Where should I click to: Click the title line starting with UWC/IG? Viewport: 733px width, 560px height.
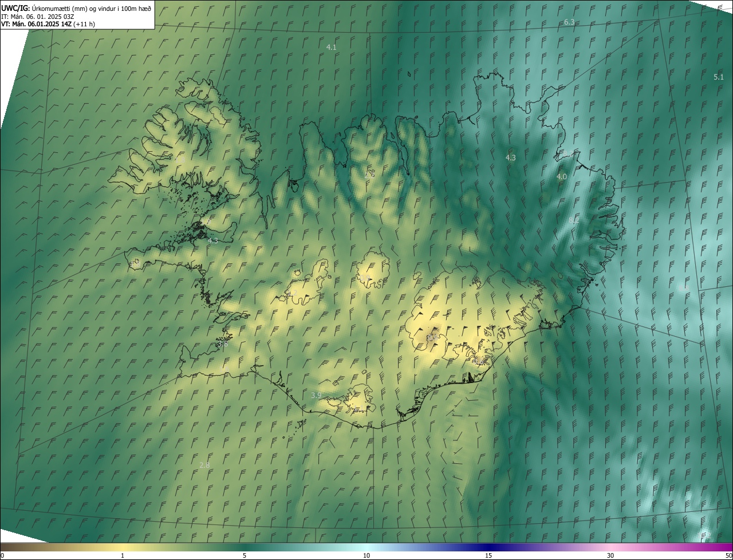pos(76,8)
